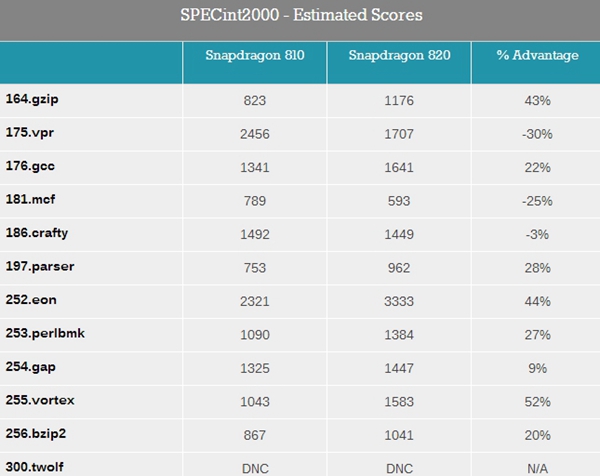Select the 176.gcc row label

click(26, 167)
